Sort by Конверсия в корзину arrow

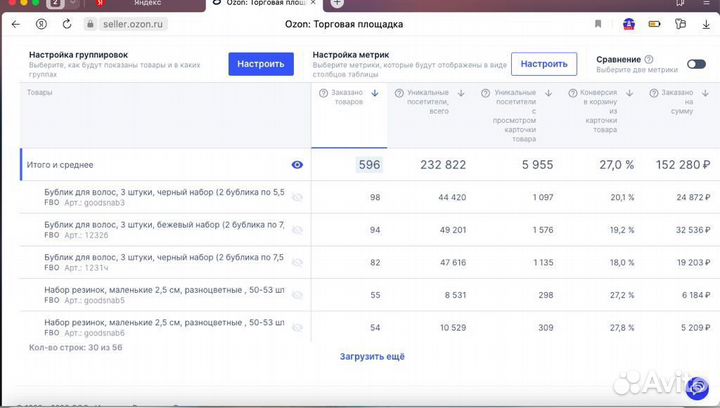coord(629,93)
